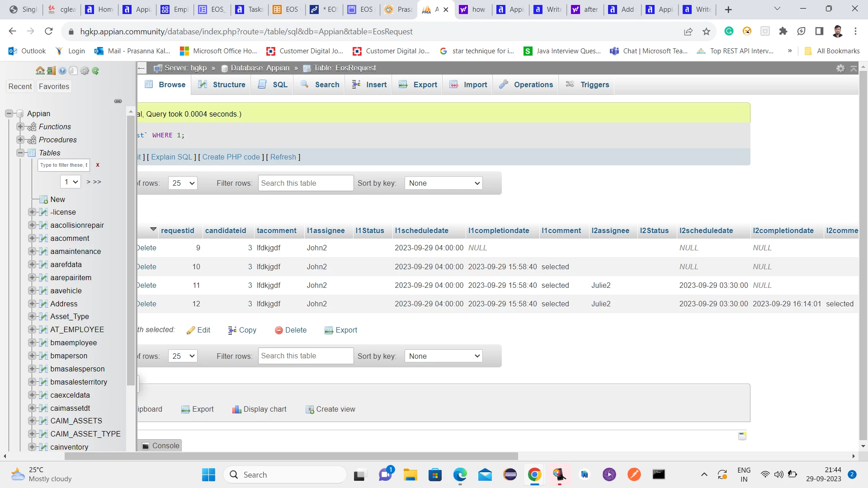Viewport: 868px width, 488px height.
Task: Sort by requestid column header
Action: point(177,231)
